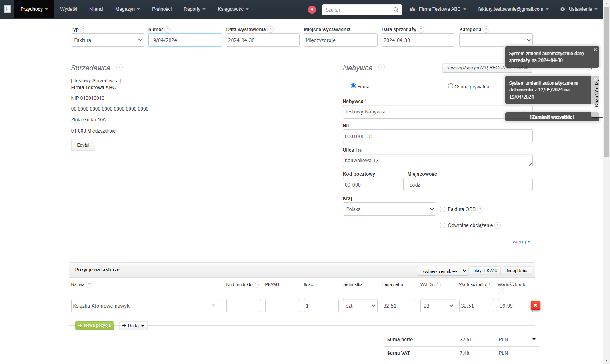The height and width of the screenshot is (364, 610).
Task: Click the Kod pocztowy field
Action: pos(373,185)
